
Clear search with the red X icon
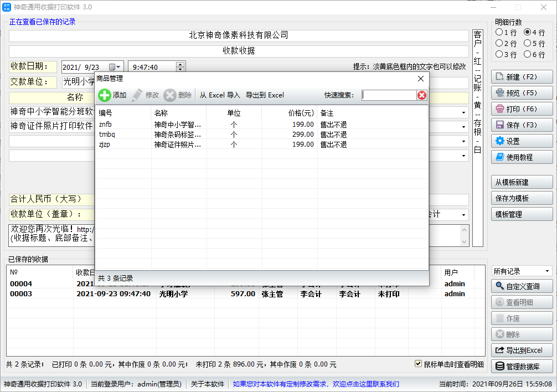tap(422, 95)
